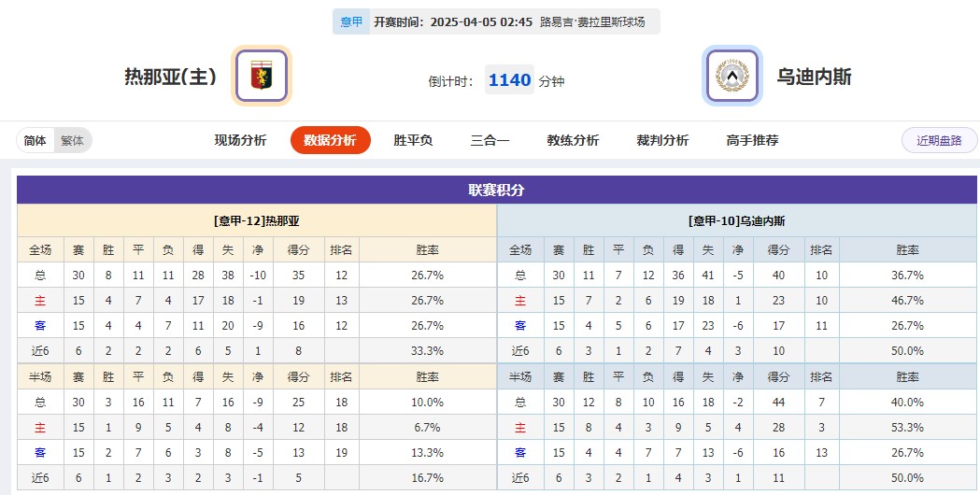Viewport: 980px width, 495px height.
Task: Go to the 三合一 tab
Action: pos(490,140)
